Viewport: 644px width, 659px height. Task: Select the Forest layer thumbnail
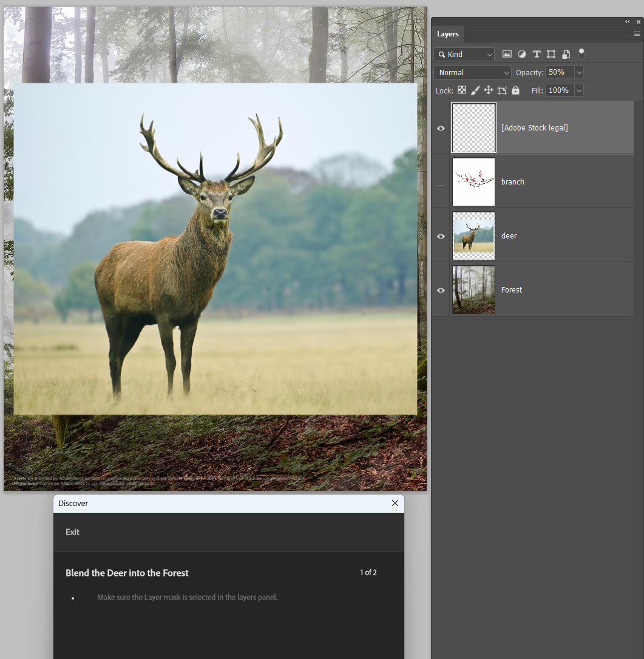tap(473, 290)
